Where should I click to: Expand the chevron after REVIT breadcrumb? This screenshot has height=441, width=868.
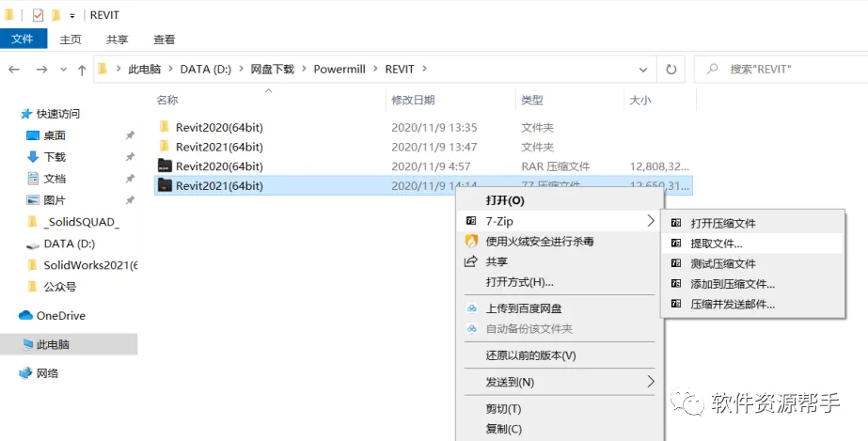click(424, 70)
